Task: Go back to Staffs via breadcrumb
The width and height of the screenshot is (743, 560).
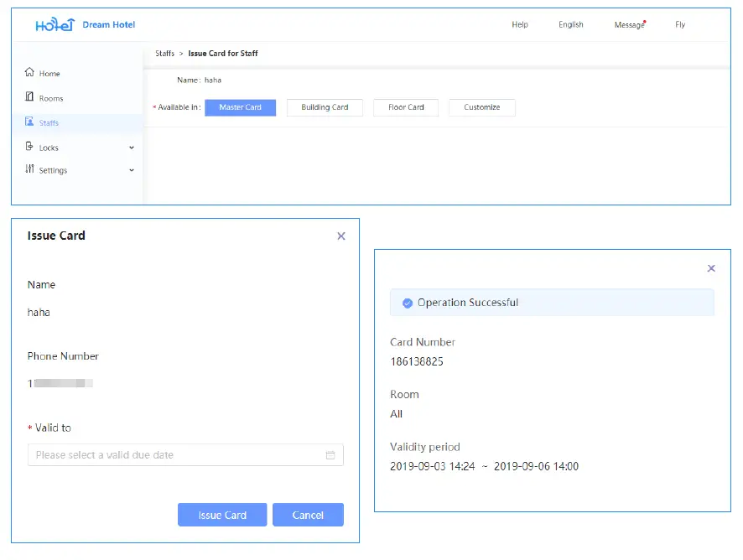Action: click(x=164, y=54)
